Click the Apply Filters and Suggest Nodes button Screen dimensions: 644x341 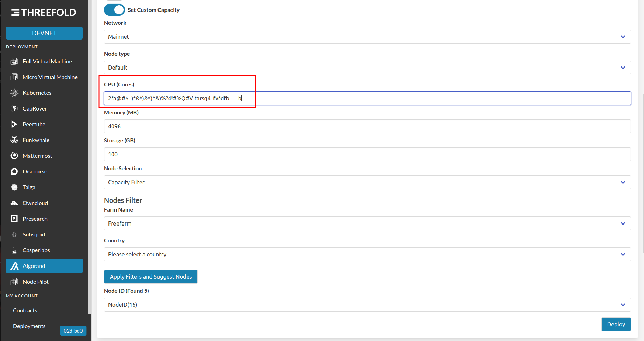tap(150, 277)
